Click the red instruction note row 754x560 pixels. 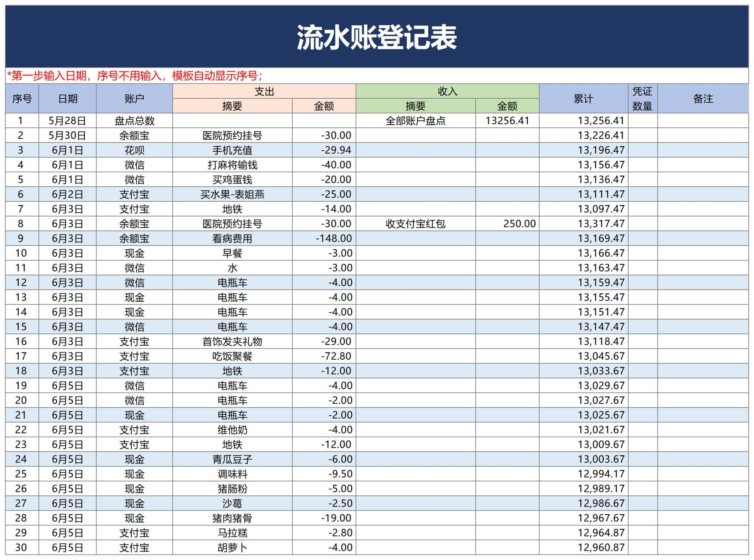377,76
